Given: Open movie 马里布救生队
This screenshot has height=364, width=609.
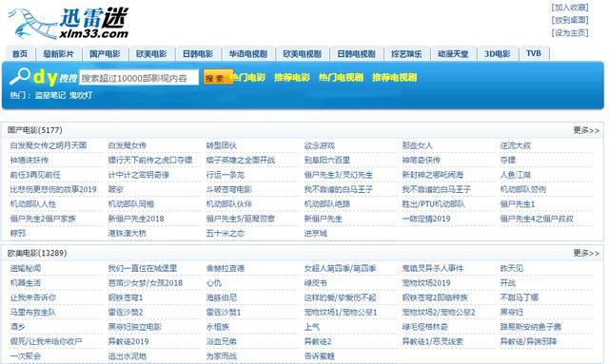Looking at the screenshot, I should point(33,312).
